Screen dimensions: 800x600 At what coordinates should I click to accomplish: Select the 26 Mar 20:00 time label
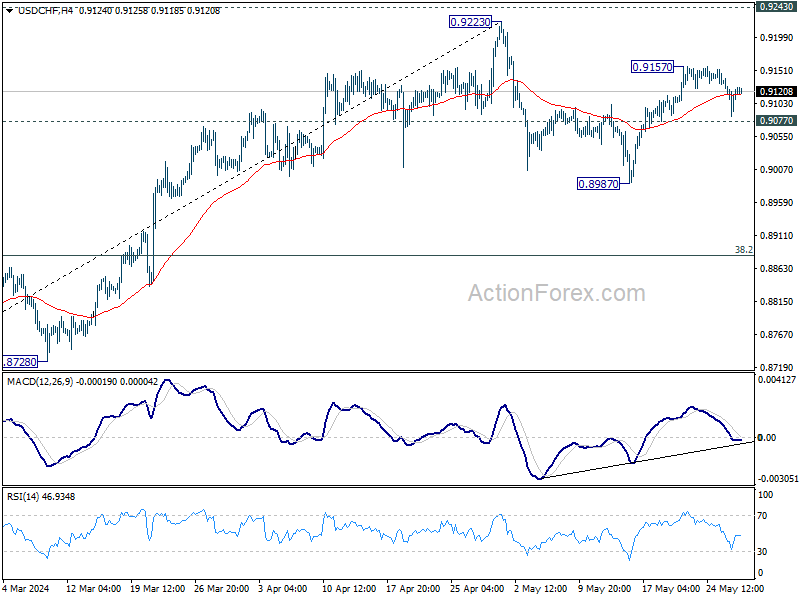point(221,589)
